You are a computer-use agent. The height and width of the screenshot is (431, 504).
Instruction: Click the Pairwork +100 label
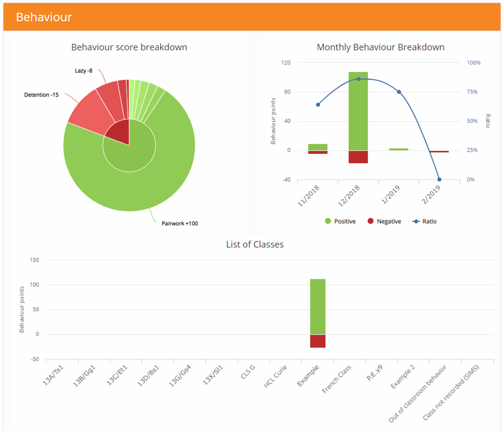pos(180,224)
